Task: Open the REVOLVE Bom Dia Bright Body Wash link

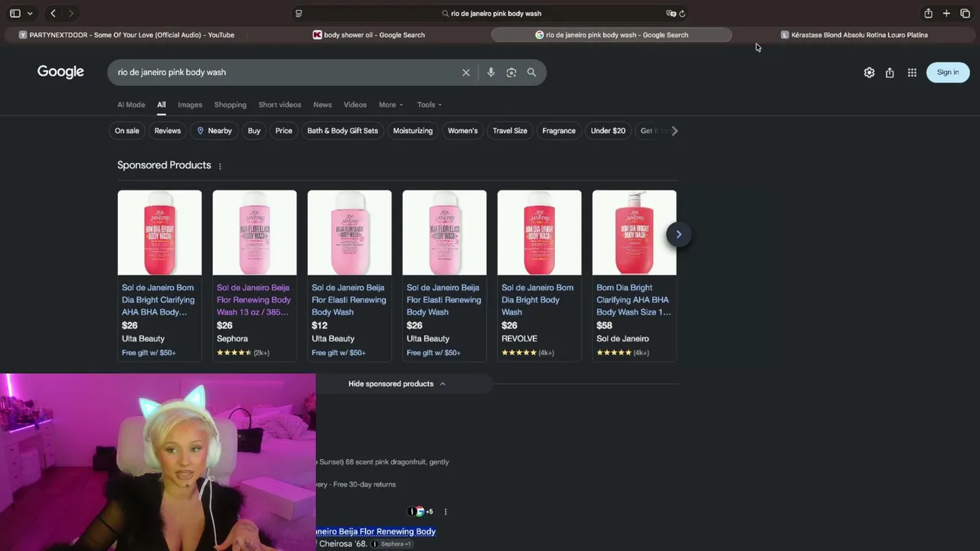Action: [x=539, y=300]
